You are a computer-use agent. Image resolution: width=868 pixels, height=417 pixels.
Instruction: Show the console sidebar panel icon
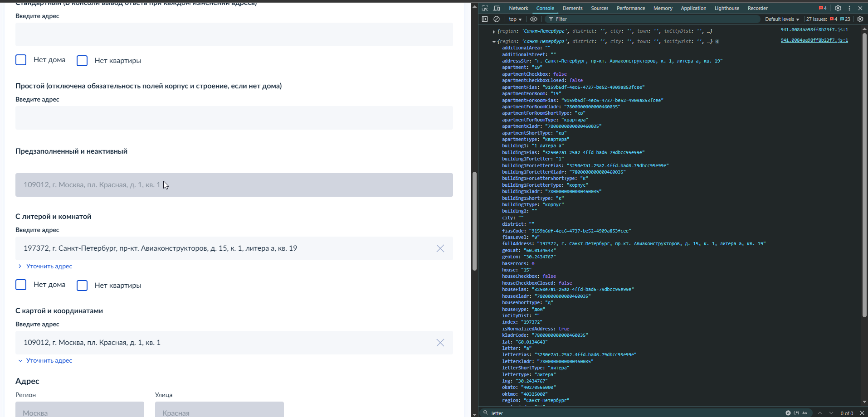pyautogui.click(x=485, y=19)
